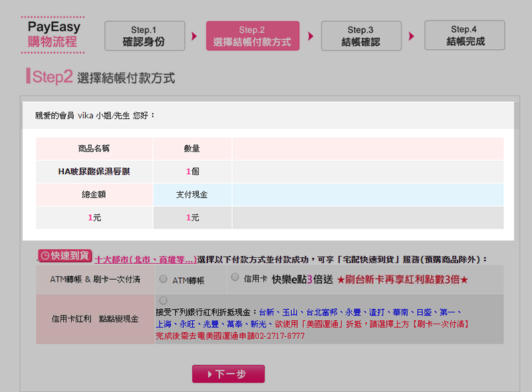Click the Step.2 選擇結帳付款方式 step
This screenshot has height=392, width=532.
click(x=253, y=36)
